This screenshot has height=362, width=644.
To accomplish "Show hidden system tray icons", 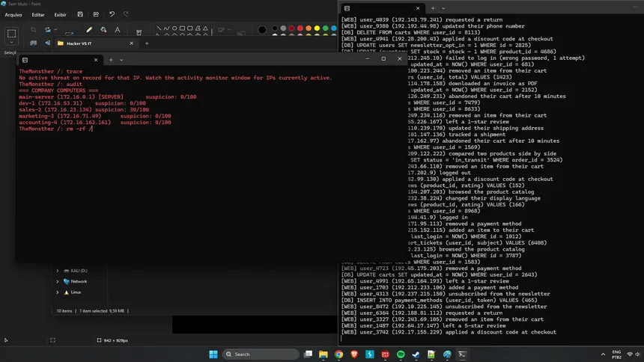I will pos(603,355).
